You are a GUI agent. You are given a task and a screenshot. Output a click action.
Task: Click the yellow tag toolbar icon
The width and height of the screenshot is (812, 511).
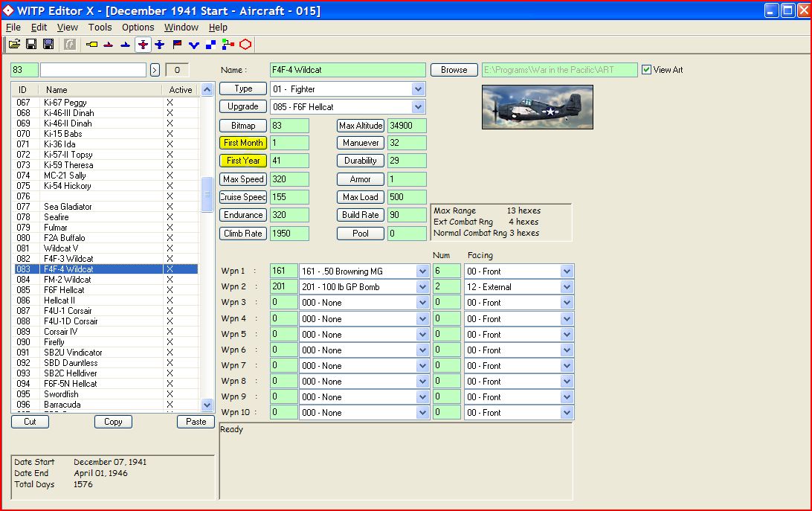tap(92, 45)
